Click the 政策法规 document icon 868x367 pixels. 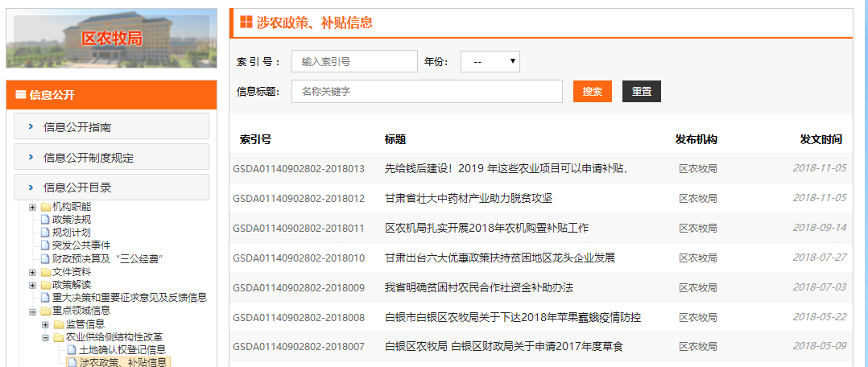point(45,220)
